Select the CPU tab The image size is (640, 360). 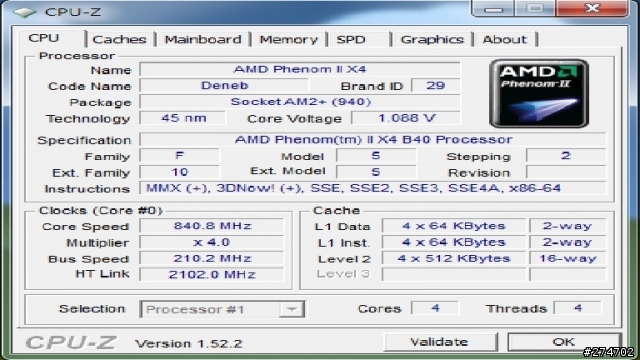[44, 38]
